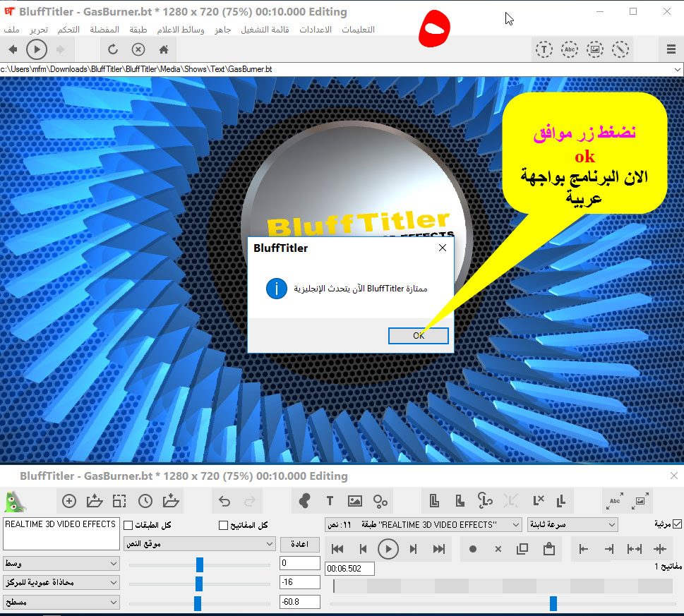Open the ملف menu

(x=11, y=30)
